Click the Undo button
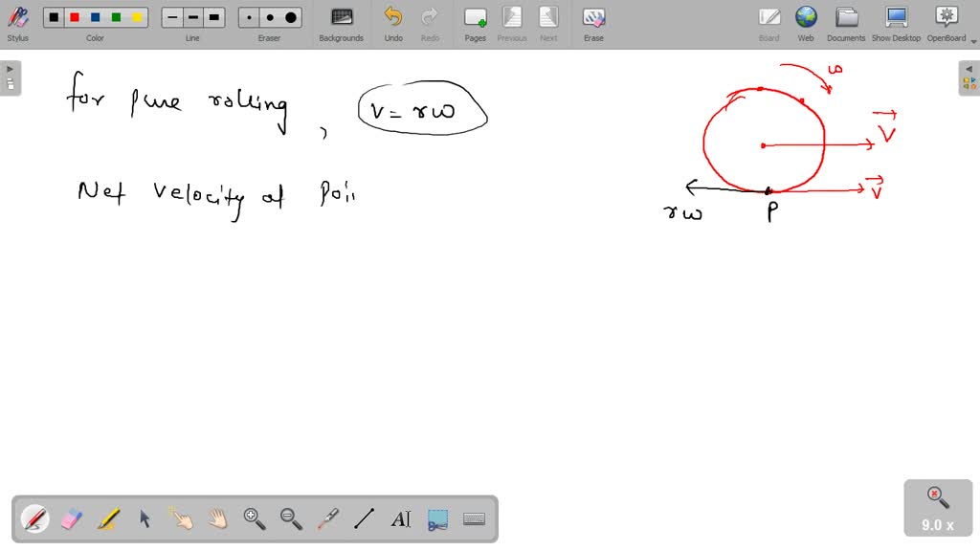The height and width of the screenshot is (551, 980). coord(393,23)
